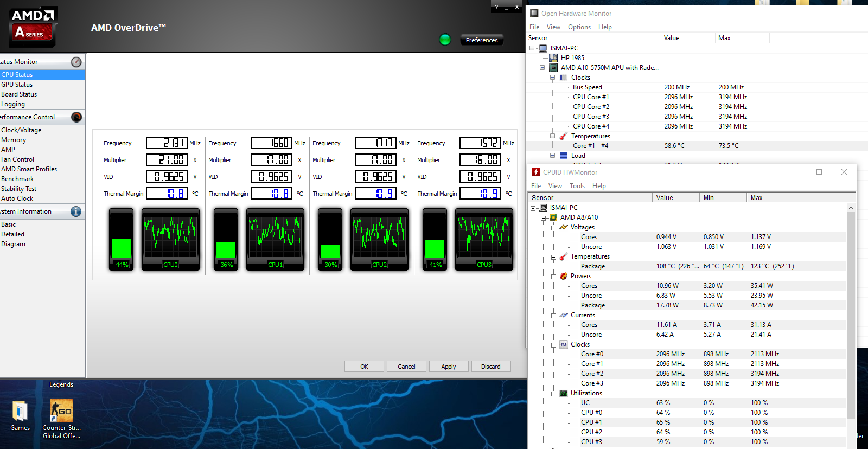Click the Clocks icon in HWMonitor

click(564, 344)
